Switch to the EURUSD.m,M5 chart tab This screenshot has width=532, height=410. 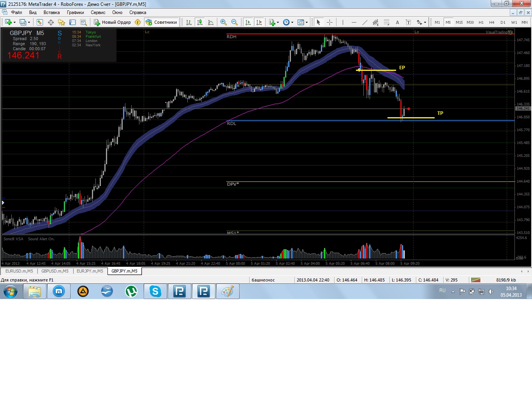[19, 271]
